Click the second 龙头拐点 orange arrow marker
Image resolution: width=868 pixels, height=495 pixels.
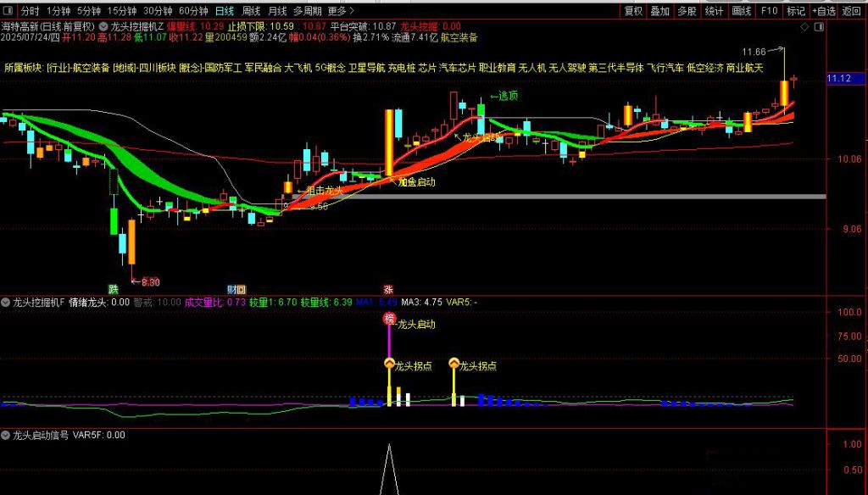(x=453, y=364)
